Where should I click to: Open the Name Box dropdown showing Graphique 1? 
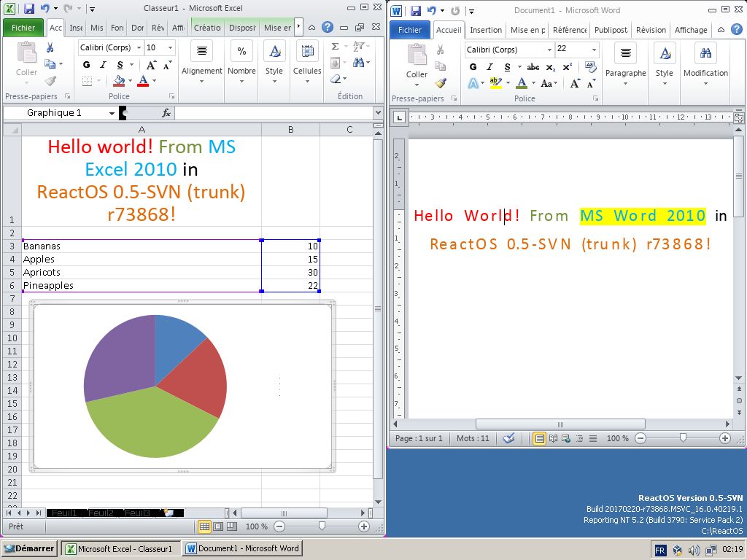tap(112, 113)
